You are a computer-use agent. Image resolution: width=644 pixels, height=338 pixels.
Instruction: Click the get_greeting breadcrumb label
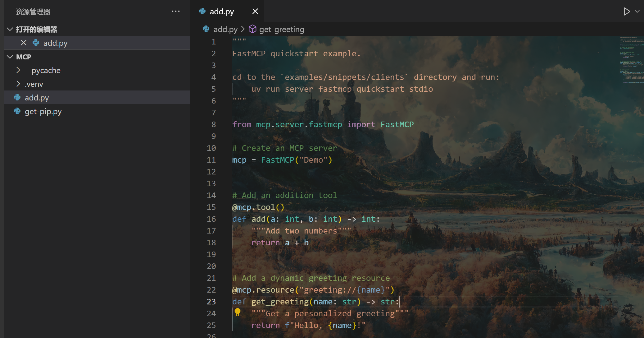point(282,29)
